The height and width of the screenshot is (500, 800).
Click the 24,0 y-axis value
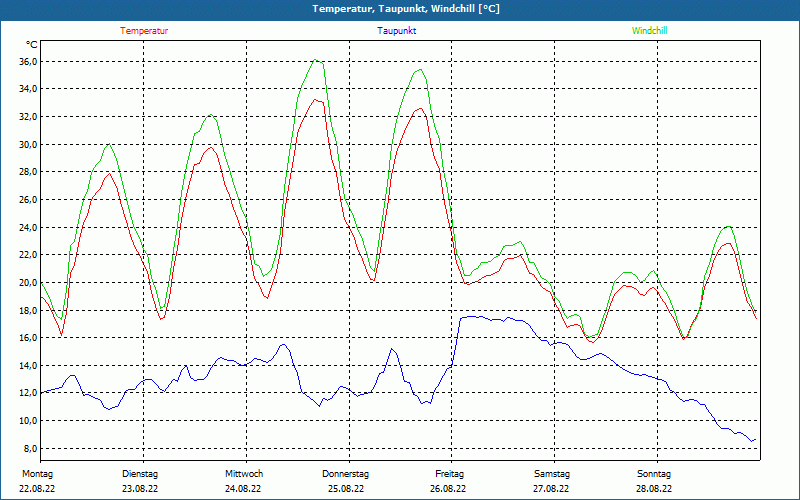28,227
